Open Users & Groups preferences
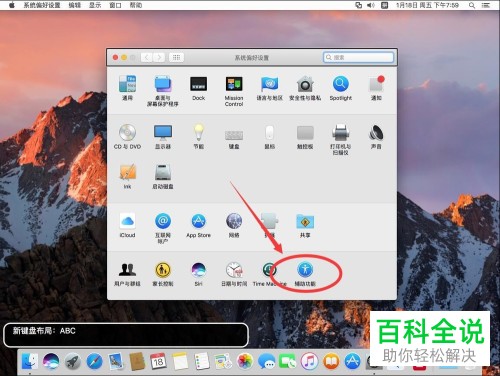The height and width of the screenshot is (376, 500). [x=127, y=274]
